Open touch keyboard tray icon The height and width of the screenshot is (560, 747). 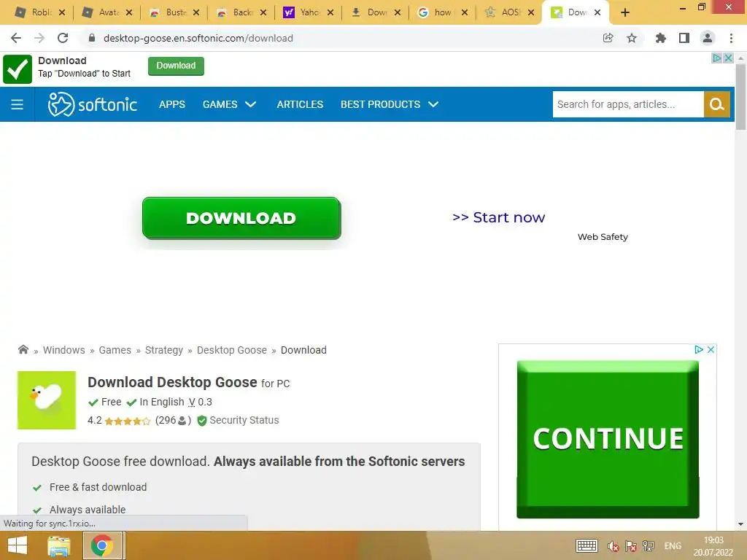(x=587, y=545)
